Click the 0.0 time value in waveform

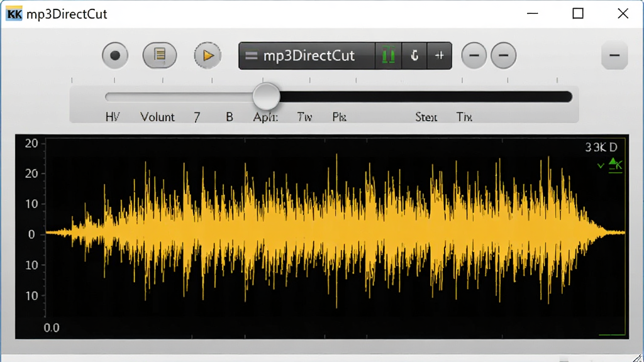pyautogui.click(x=52, y=327)
